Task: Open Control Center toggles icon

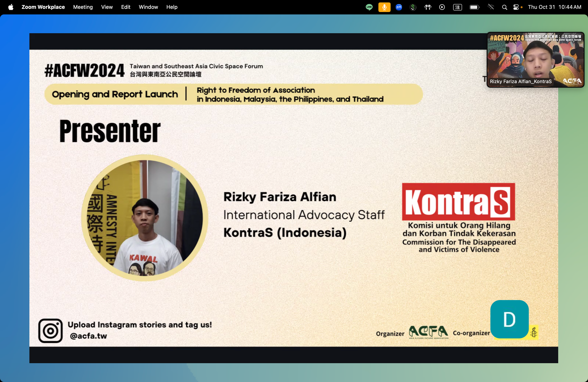Action: pyautogui.click(x=516, y=7)
